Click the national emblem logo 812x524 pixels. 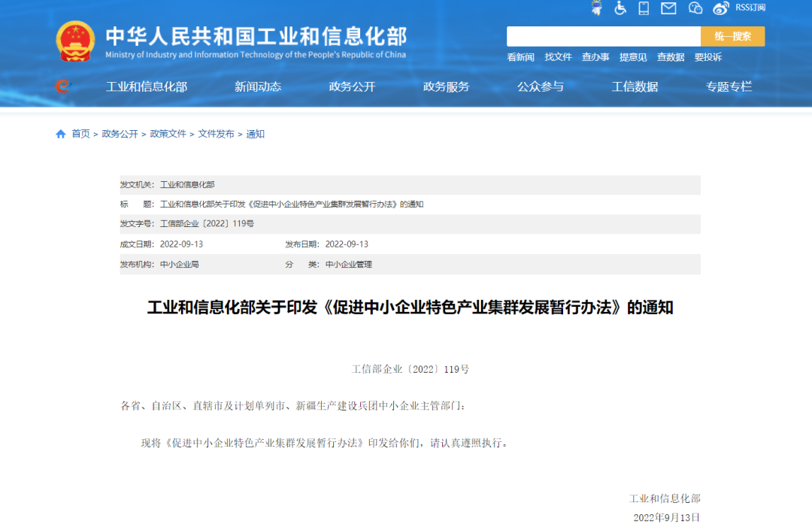(76, 41)
